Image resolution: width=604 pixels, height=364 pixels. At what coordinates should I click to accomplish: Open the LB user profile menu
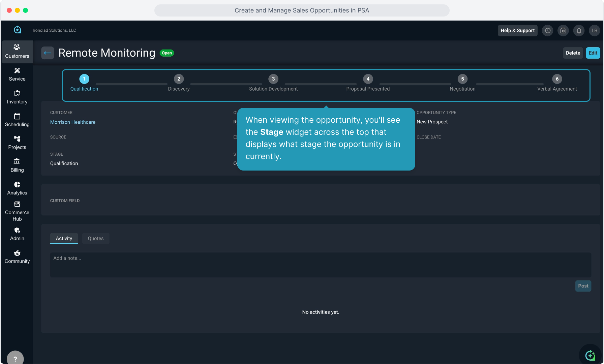click(594, 30)
